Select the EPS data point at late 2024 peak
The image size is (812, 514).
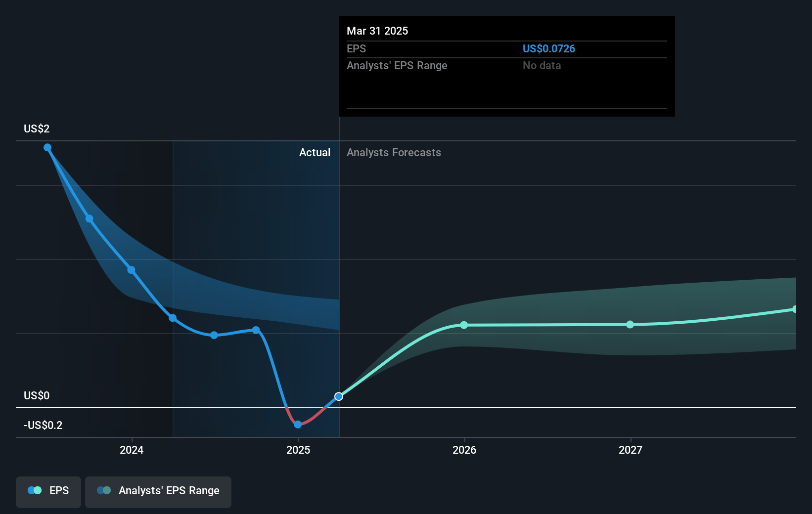(256, 330)
